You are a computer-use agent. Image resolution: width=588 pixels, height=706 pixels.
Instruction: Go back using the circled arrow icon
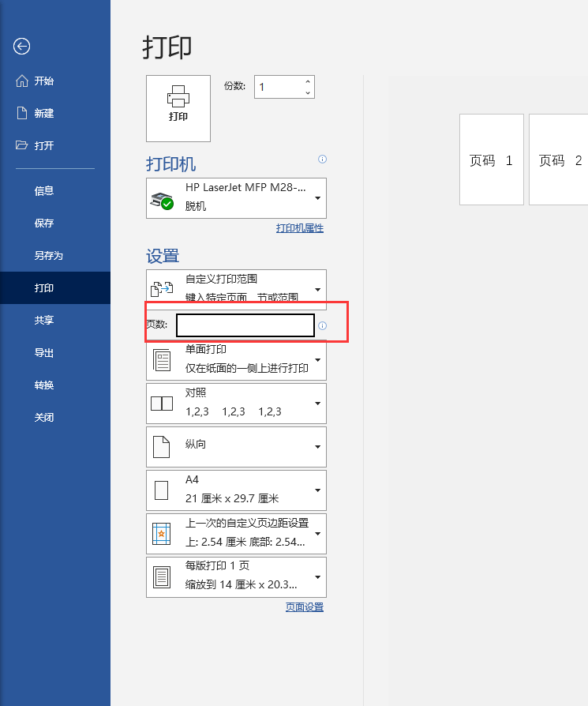coord(21,46)
